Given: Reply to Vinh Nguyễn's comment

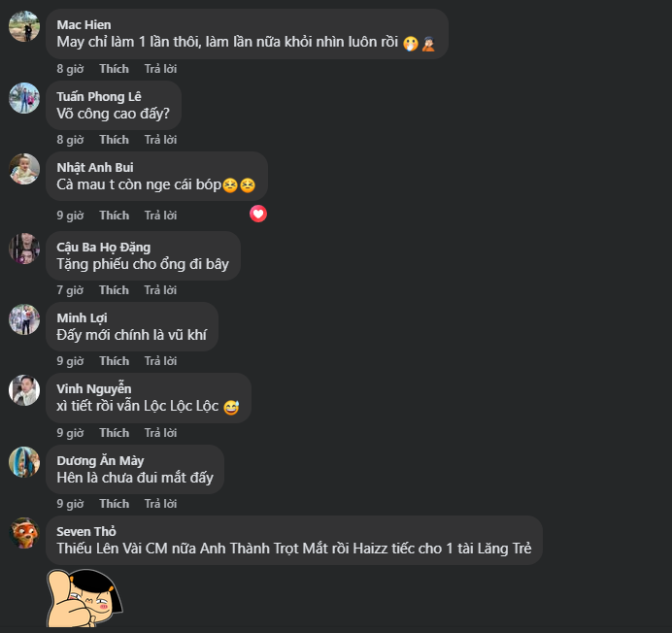Looking at the screenshot, I should coord(160,433).
